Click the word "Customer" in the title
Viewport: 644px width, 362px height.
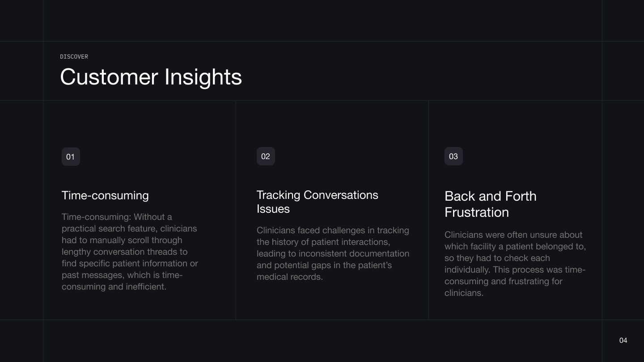click(109, 77)
